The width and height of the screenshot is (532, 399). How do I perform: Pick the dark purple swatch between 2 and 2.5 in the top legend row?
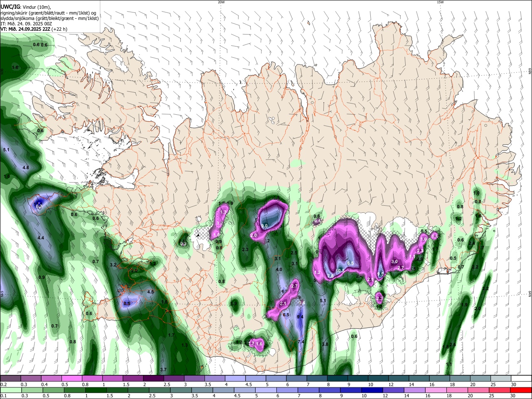coord(153,379)
